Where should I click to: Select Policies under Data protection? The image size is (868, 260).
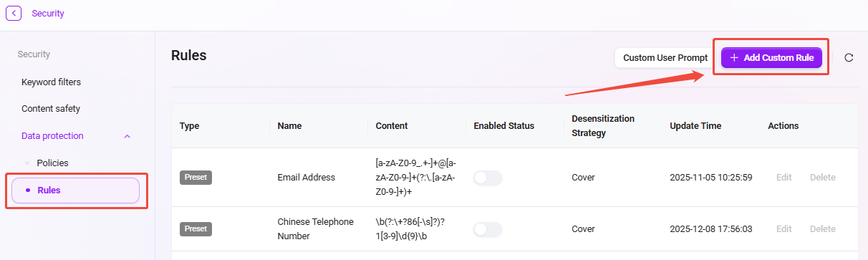53,163
